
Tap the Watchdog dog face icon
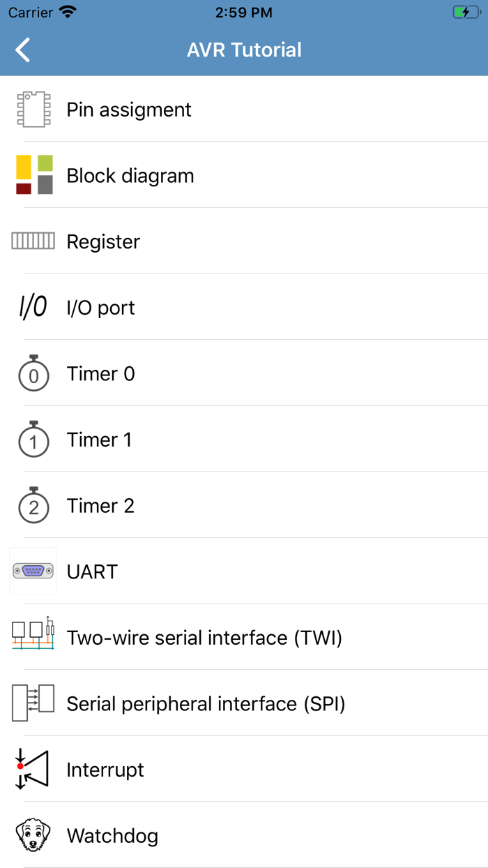click(33, 835)
